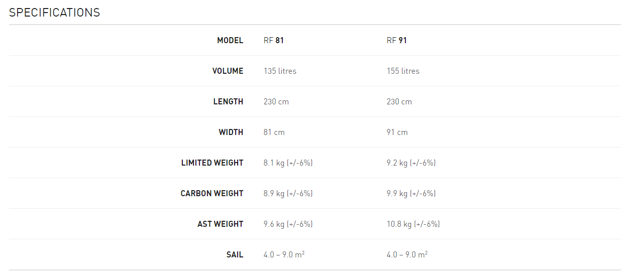Click the RF 91 model name

(x=397, y=40)
